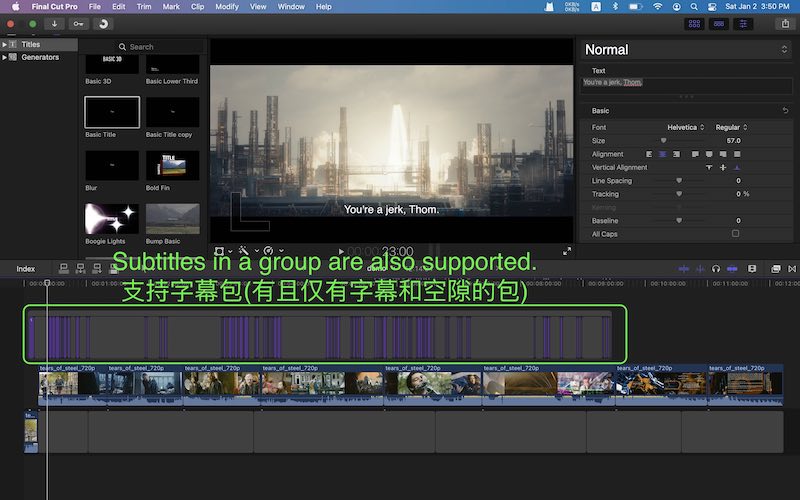800x500 pixels.
Task: Click the viewer play button
Action: point(341,252)
